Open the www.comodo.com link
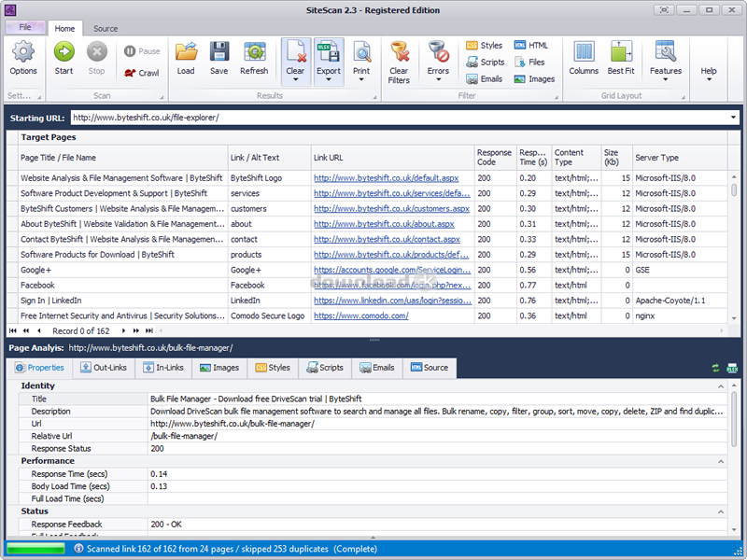The height and width of the screenshot is (560, 747). (x=361, y=315)
